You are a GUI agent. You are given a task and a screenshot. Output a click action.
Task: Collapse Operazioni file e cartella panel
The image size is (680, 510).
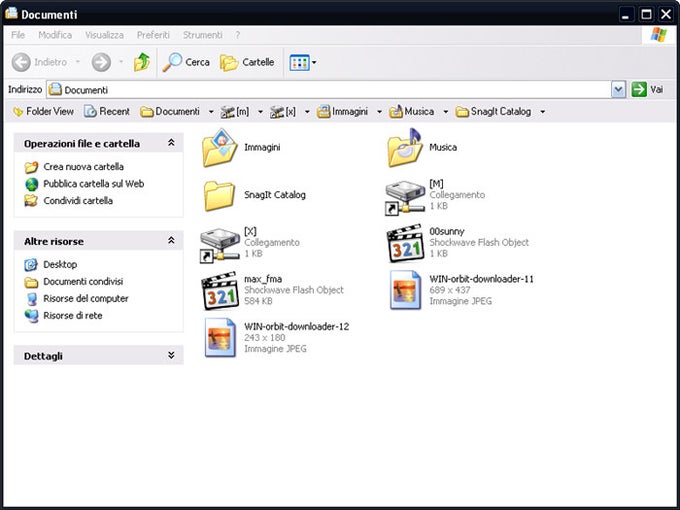point(171,143)
